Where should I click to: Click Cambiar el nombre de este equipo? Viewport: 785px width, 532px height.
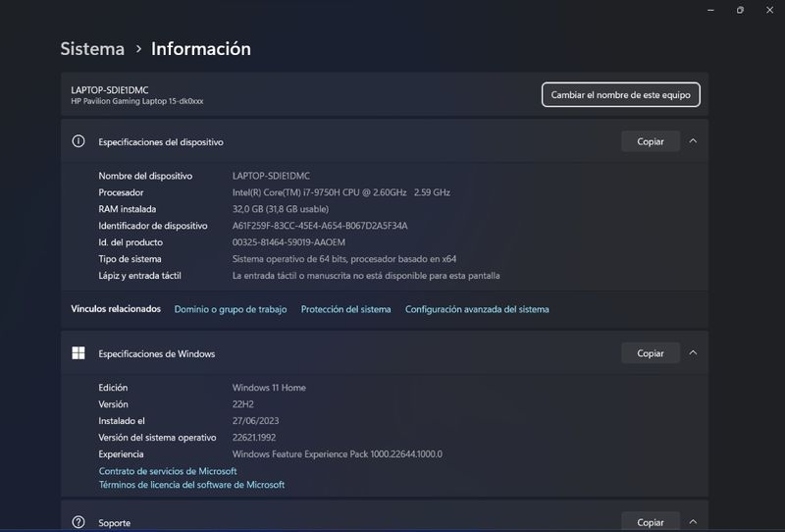click(x=621, y=94)
